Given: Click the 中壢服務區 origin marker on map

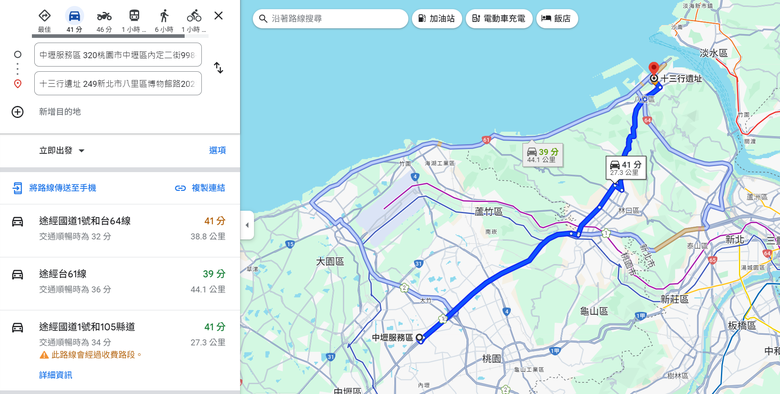Looking at the screenshot, I should coord(420,338).
